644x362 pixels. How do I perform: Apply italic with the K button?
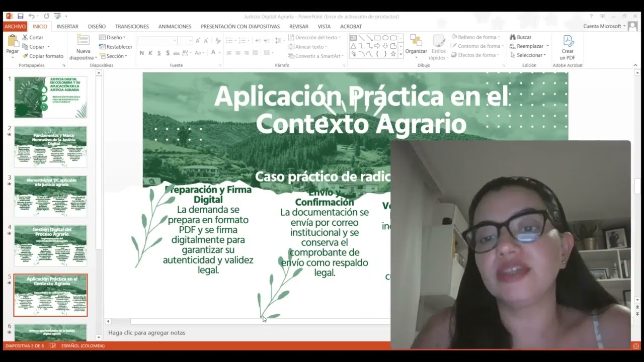tap(150, 53)
